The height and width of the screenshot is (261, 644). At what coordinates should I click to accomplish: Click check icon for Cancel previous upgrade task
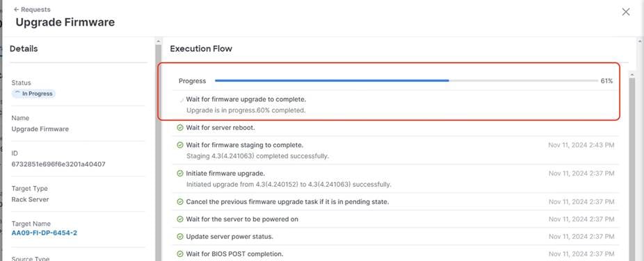point(180,202)
